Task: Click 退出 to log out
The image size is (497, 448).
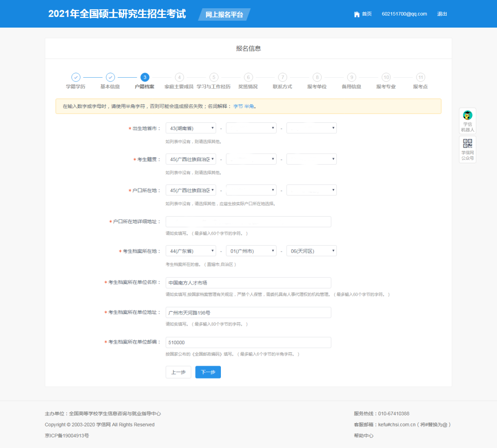Action: click(x=442, y=14)
